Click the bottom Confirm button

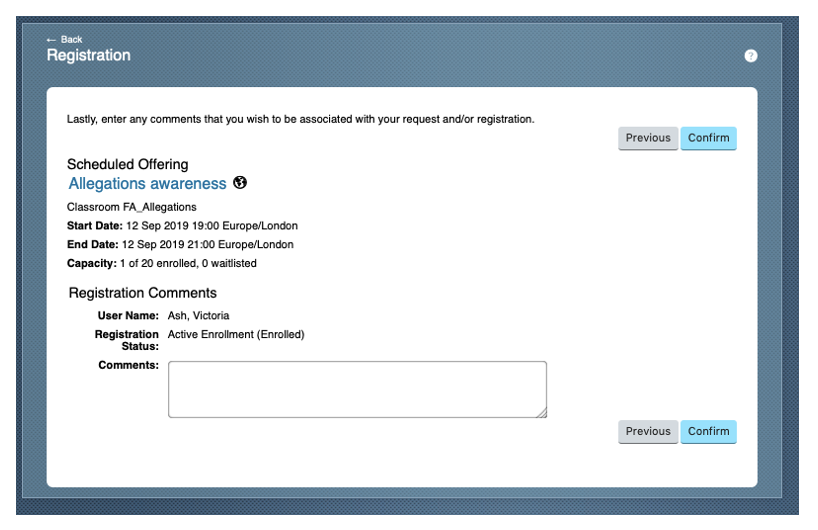708,431
